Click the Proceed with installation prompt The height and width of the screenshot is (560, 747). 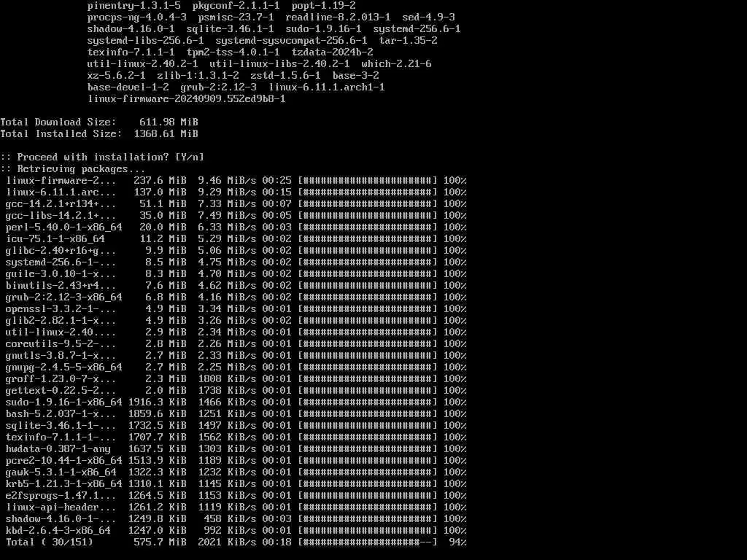(x=102, y=157)
